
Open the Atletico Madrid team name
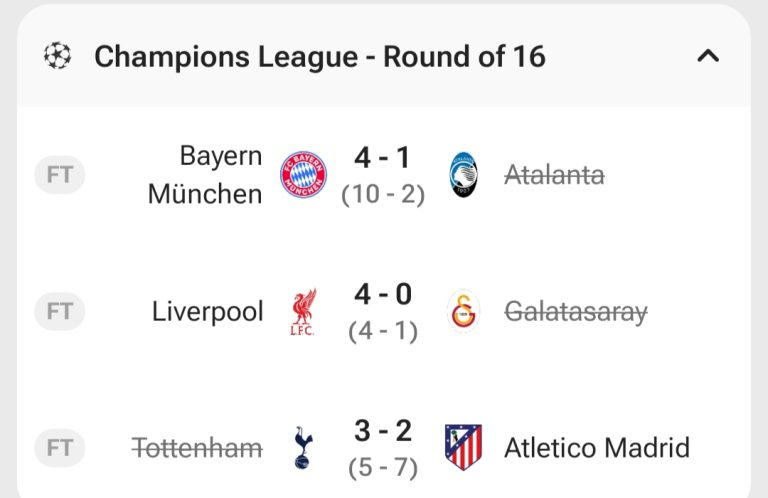tap(597, 447)
